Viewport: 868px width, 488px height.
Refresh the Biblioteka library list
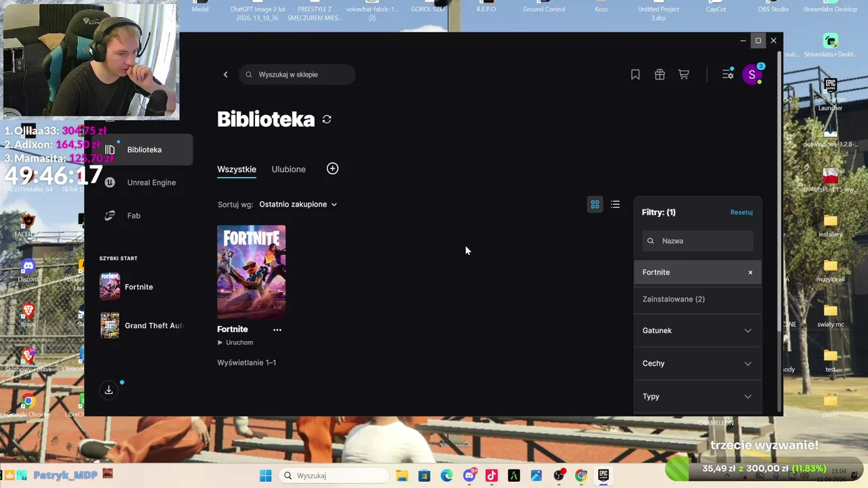pyautogui.click(x=327, y=119)
